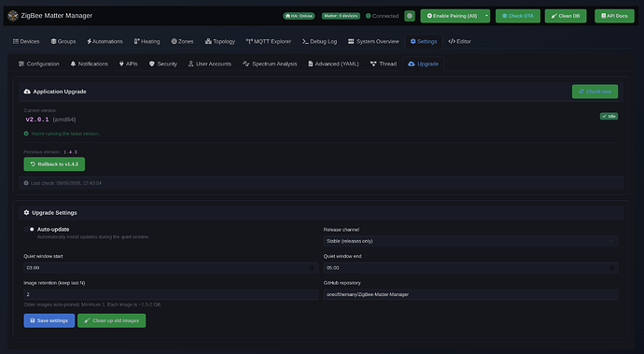Image resolution: width=644 pixels, height=354 pixels.
Task: Switch to the Groups tab
Action: (63, 41)
